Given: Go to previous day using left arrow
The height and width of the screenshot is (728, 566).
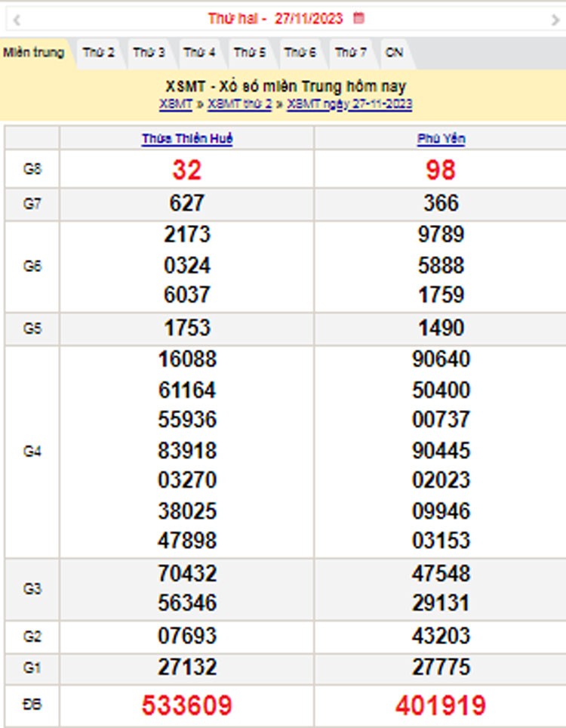Looking at the screenshot, I should tap(17, 20).
